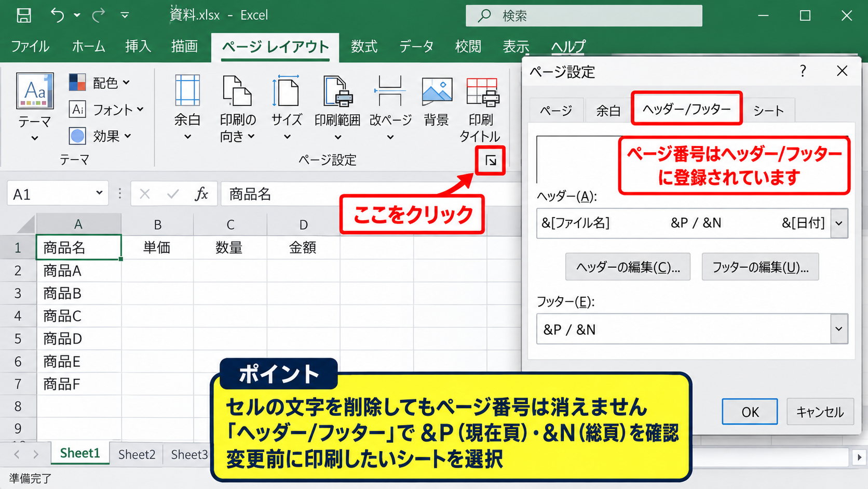This screenshot has height=489, width=868.
Task: Click the ヘッダーの編集(C)... button
Action: point(628,267)
